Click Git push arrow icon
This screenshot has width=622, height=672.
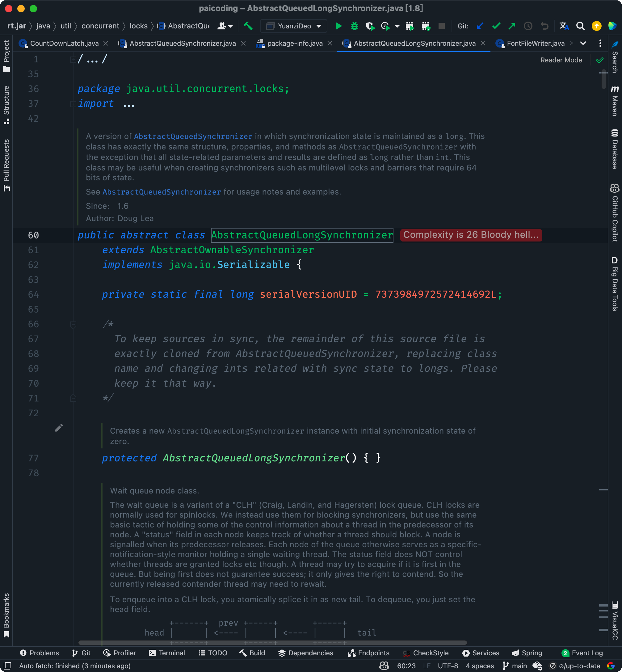pyautogui.click(x=512, y=26)
